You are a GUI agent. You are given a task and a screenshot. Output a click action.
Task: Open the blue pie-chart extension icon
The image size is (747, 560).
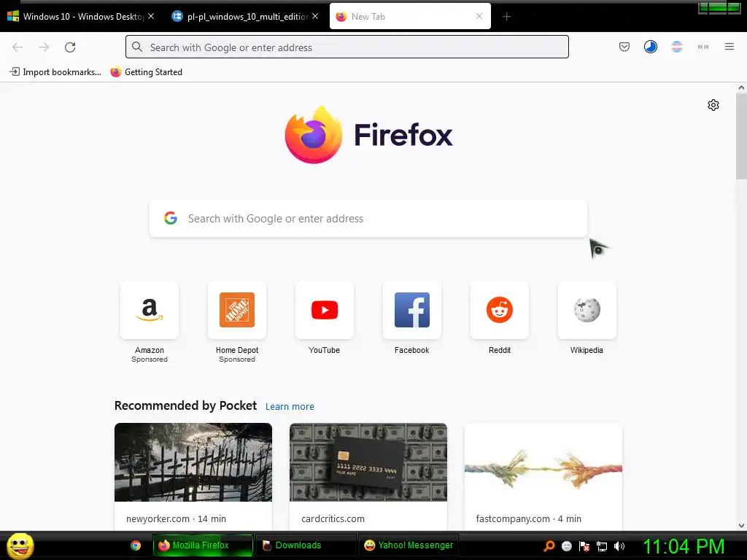pyautogui.click(x=650, y=47)
